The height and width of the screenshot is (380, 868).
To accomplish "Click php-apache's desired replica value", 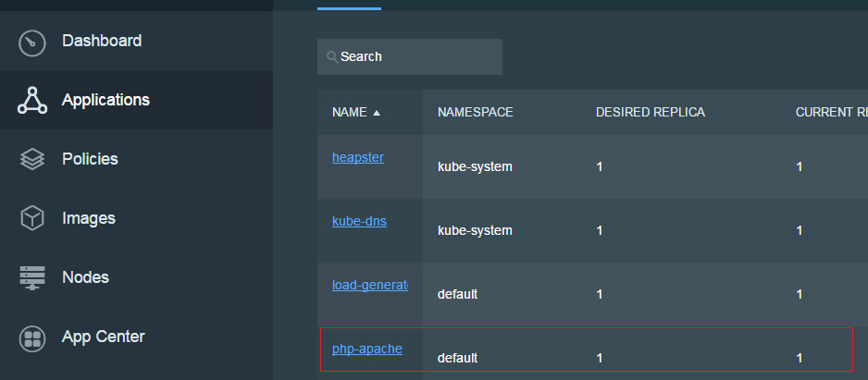I will coord(600,359).
